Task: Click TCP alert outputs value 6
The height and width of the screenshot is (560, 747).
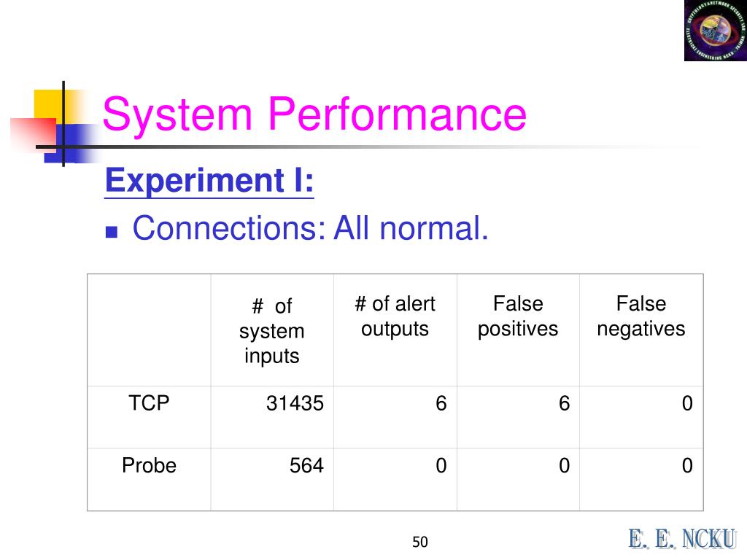Action: click(x=441, y=404)
